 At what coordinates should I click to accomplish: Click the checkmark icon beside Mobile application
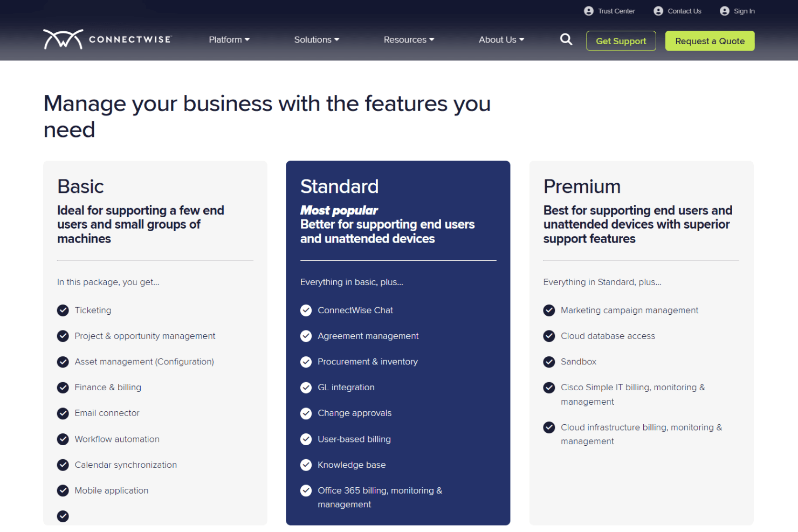point(63,490)
